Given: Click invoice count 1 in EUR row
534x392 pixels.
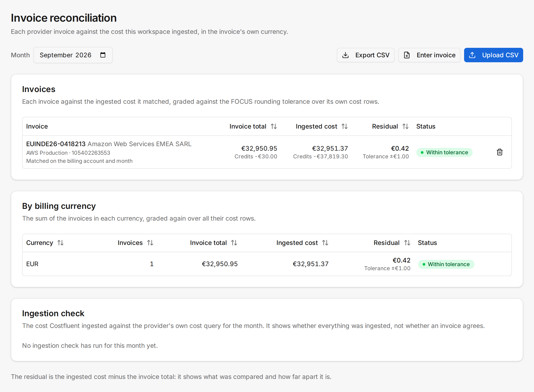Looking at the screenshot, I should pyautogui.click(x=152, y=264).
